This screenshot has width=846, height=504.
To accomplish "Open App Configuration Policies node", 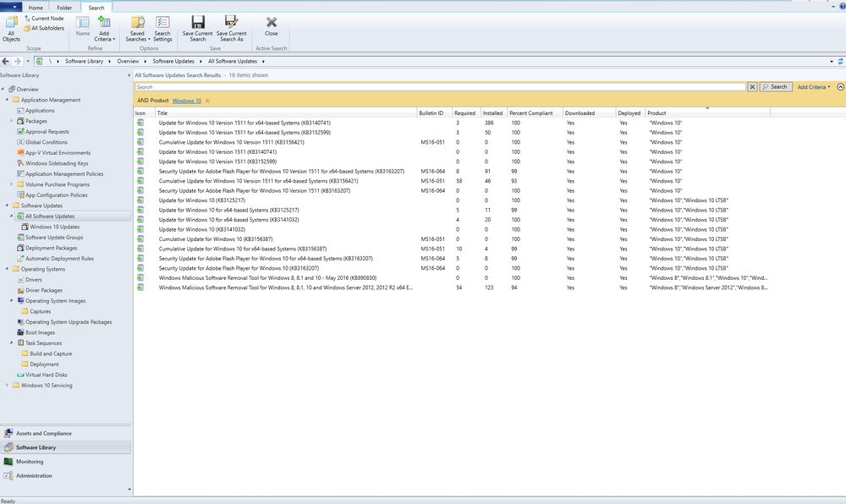I will click(x=56, y=195).
